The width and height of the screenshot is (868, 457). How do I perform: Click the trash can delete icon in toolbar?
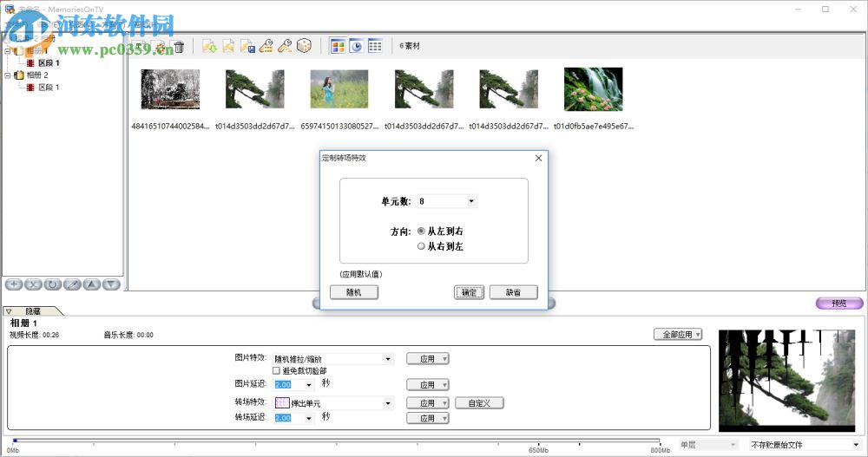point(179,47)
